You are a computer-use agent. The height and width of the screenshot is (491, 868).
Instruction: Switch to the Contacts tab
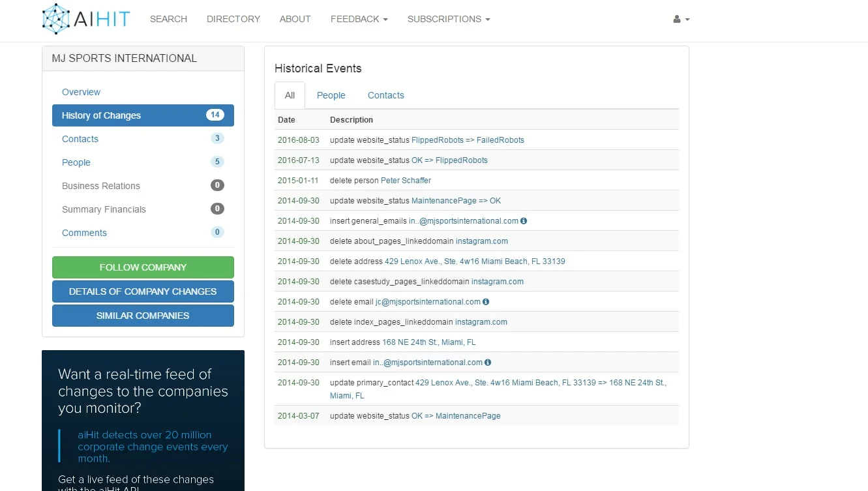pos(386,95)
